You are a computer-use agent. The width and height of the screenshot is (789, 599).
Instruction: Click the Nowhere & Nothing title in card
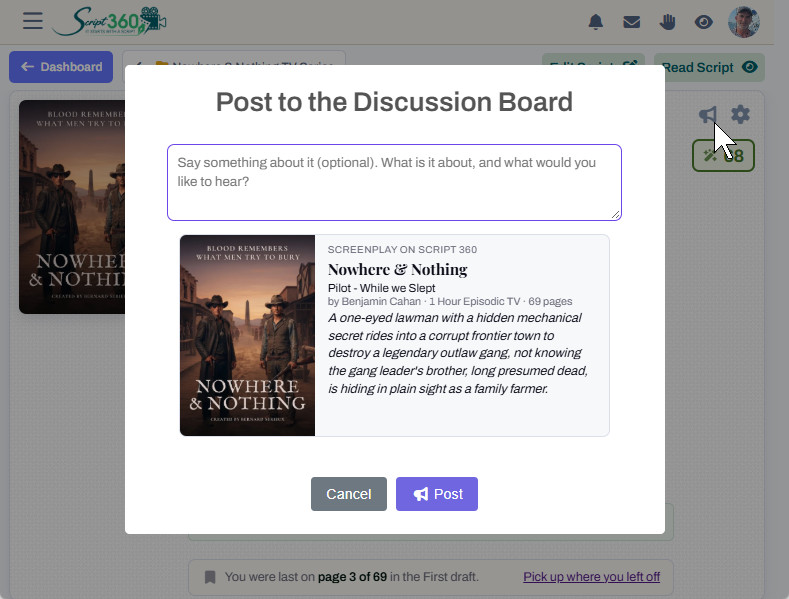pyautogui.click(x=398, y=269)
